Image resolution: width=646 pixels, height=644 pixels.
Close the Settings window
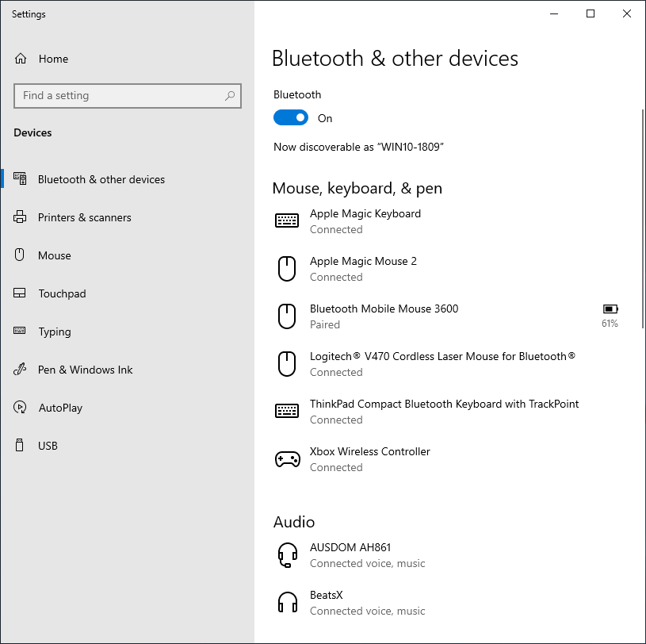[627, 13]
